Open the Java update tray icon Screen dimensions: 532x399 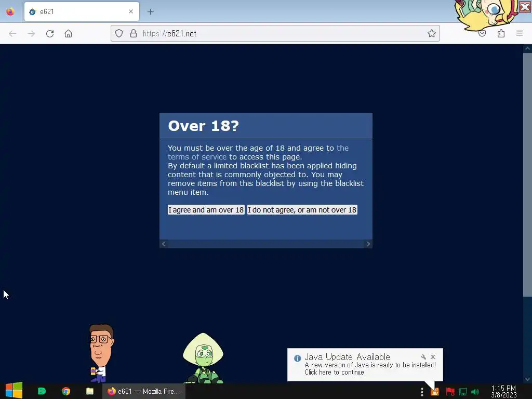click(435, 392)
